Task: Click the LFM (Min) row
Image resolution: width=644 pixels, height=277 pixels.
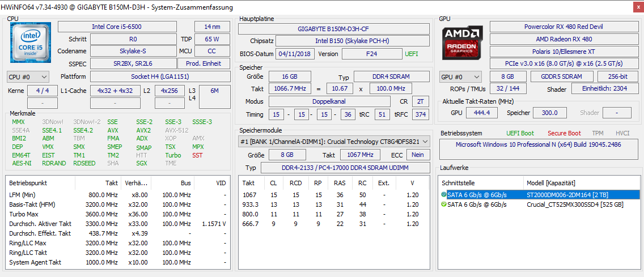Action: pos(117,194)
